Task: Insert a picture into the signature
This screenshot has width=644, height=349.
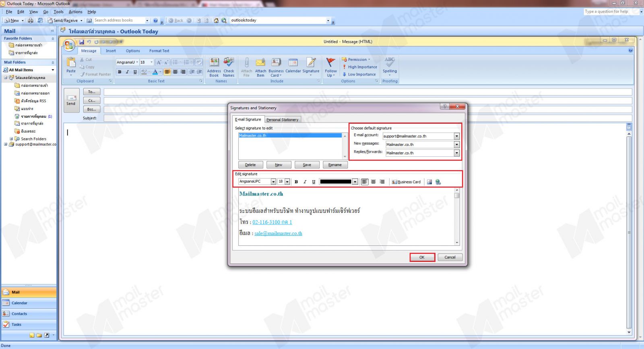Action: [x=429, y=182]
